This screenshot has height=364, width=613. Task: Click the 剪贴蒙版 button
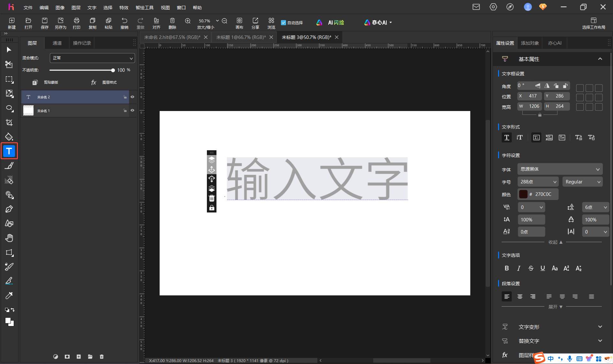(45, 82)
